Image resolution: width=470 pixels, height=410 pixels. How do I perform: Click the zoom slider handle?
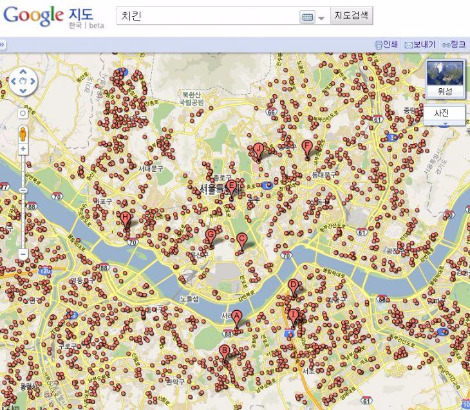pos(23,190)
